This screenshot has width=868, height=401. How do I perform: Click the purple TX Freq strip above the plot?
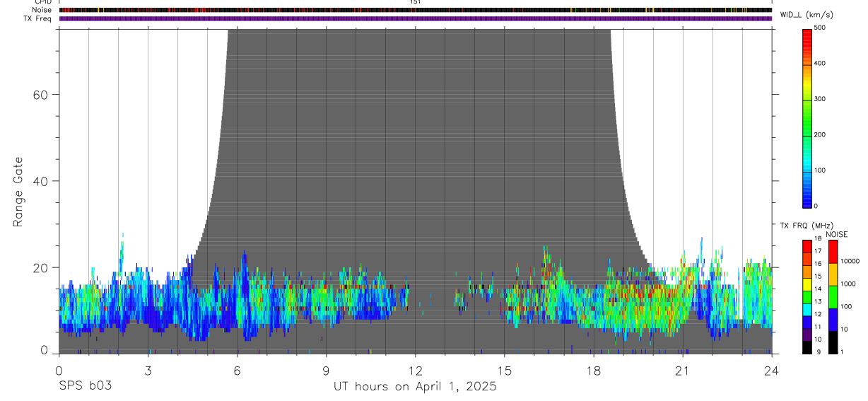415,18
